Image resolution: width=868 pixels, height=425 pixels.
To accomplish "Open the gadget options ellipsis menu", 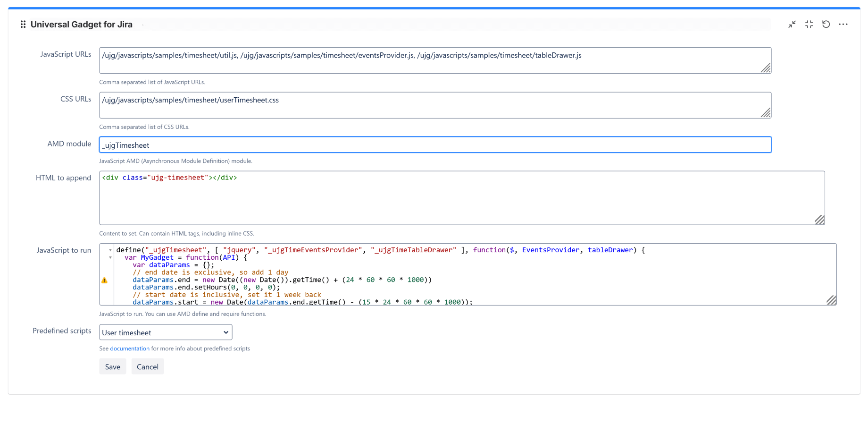I will click(843, 24).
